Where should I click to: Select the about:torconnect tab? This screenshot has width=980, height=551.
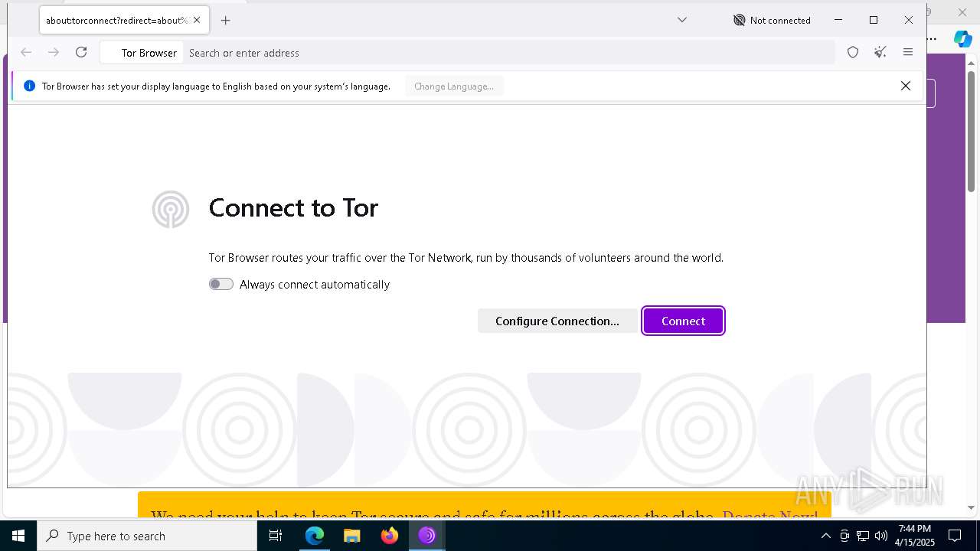pyautogui.click(x=123, y=21)
